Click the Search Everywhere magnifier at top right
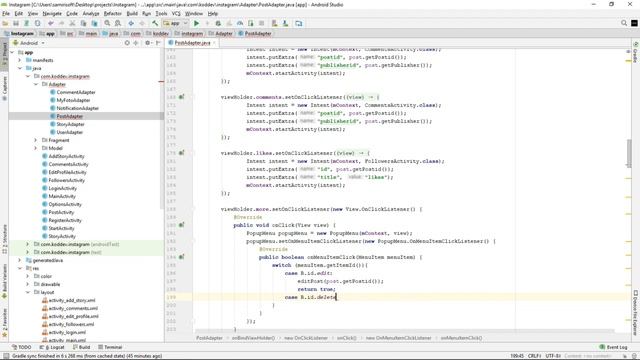The height and width of the screenshot is (360, 640). pos(624,23)
